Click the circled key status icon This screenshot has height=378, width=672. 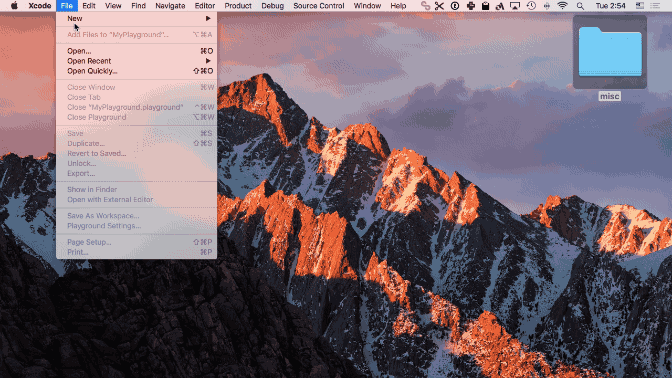click(x=455, y=6)
